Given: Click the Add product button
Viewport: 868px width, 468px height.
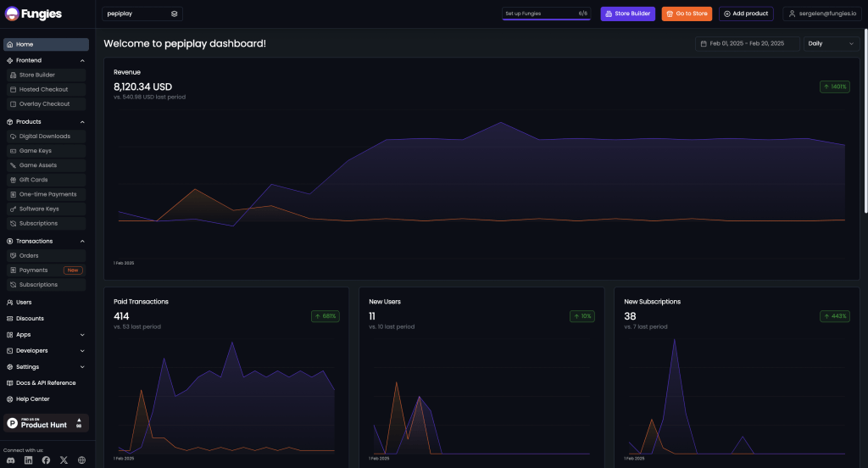Looking at the screenshot, I should (746, 14).
